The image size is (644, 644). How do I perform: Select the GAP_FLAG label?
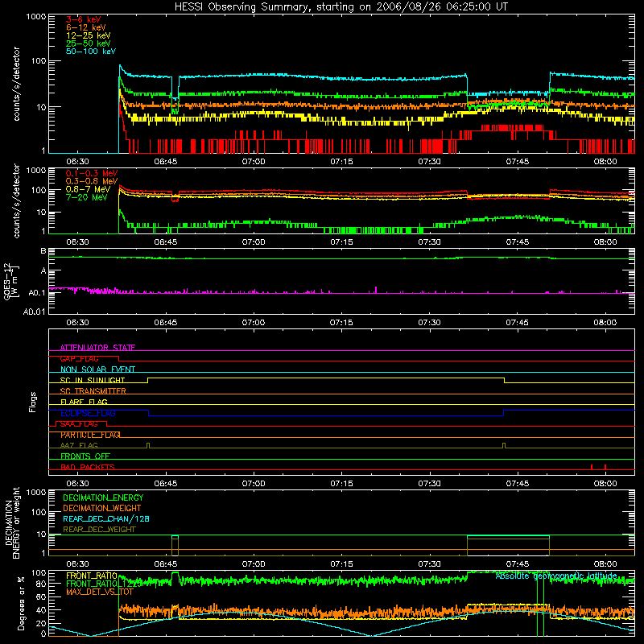(x=79, y=358)
